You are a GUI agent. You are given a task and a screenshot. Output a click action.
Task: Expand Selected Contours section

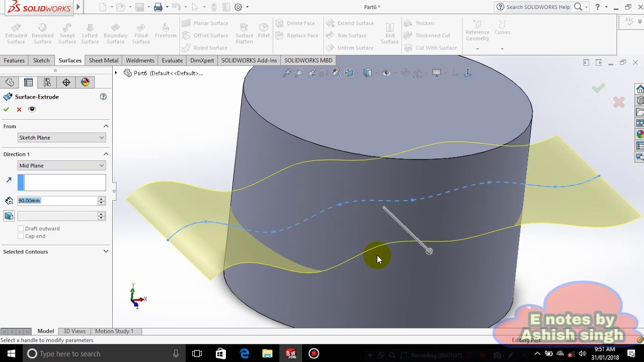pyautogui.click(x=106, y=251)
